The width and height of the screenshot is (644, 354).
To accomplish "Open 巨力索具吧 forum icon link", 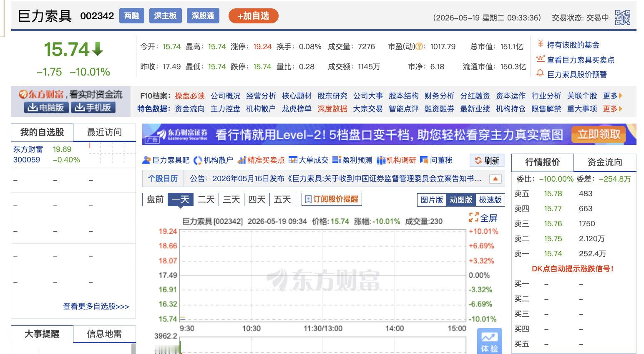I will (x=166, y=160).
